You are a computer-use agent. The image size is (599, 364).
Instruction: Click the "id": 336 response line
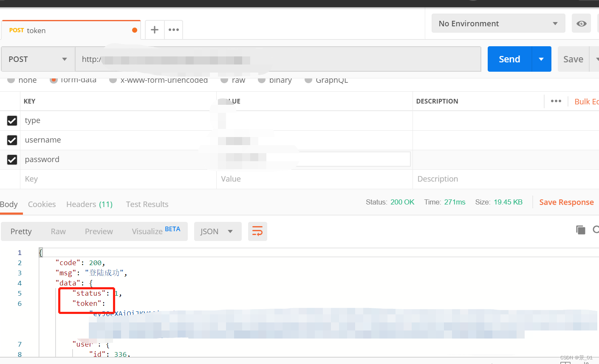pyautogui.click(x=110, y=354)
